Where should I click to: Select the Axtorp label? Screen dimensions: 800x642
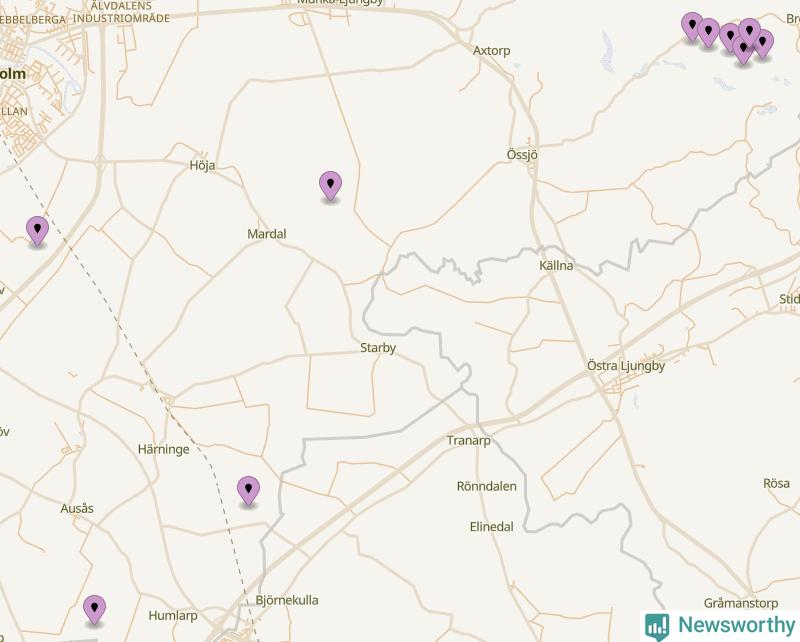point(491,51)
